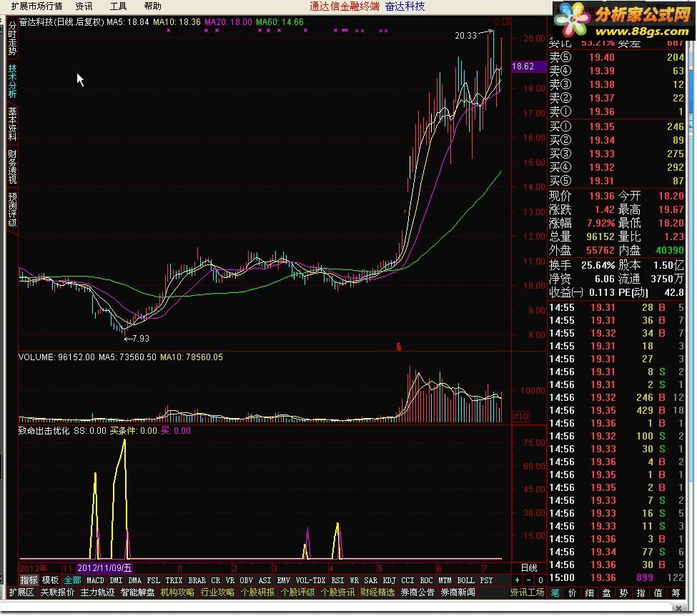Open the 个股研报 link
This screenshot has width=697, height=616.
[257, 592]
